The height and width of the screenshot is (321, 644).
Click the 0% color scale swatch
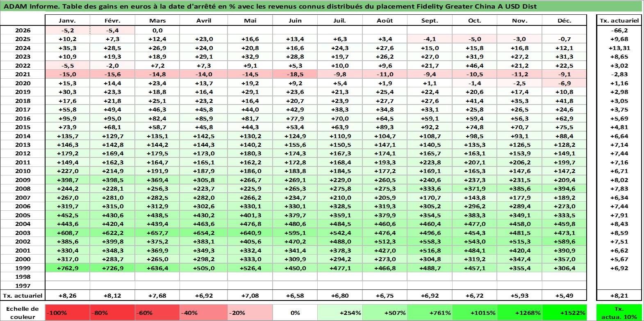click(295, 312)
